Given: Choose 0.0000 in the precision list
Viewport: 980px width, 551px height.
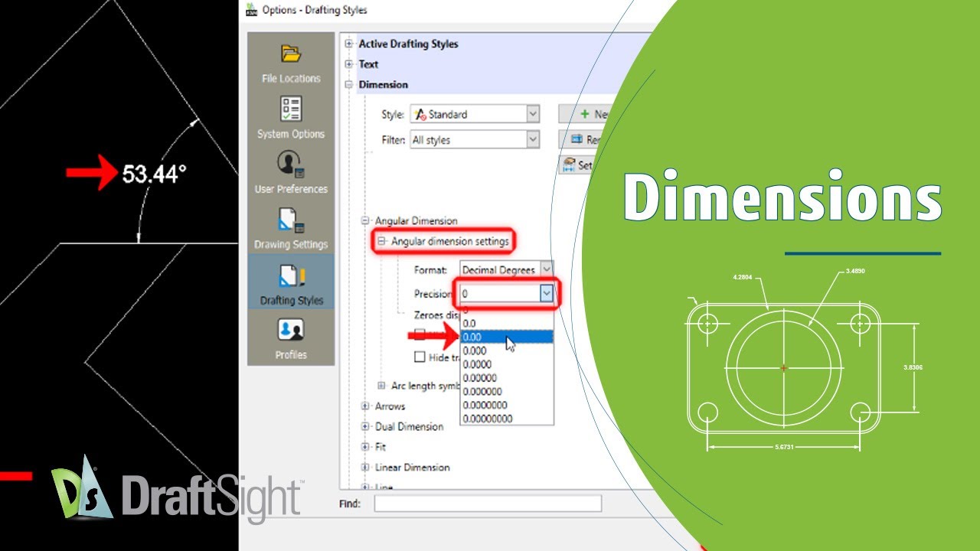Looking at the screenshot, I should [x=506, y=364].
